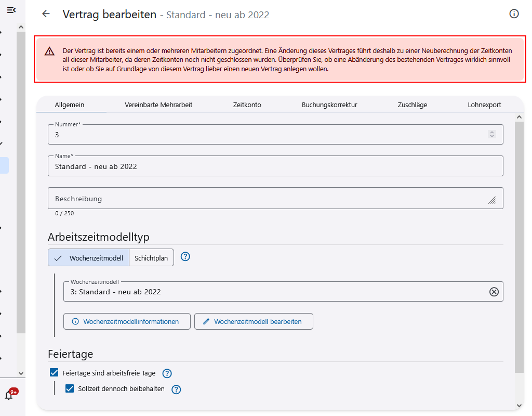Switch the model type to Schichtplan
The width and height of the screenshot is (532, 416).
(151, 257)
